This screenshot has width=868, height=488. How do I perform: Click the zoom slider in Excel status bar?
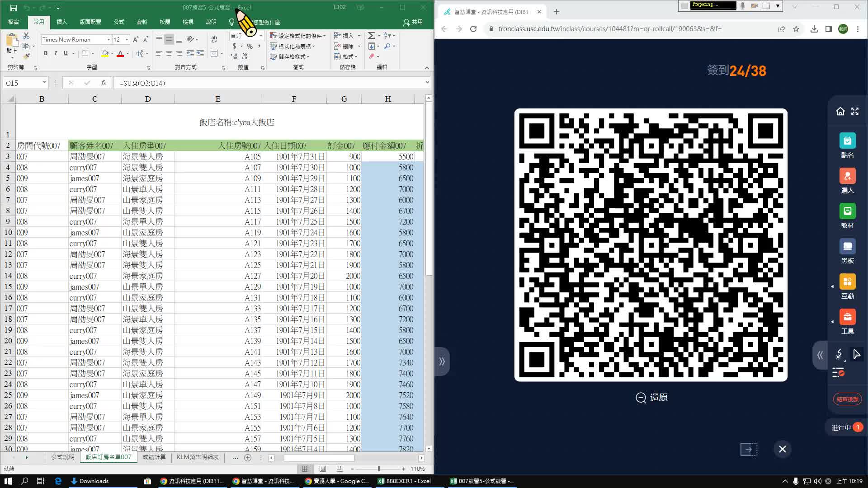pos(378,469)
